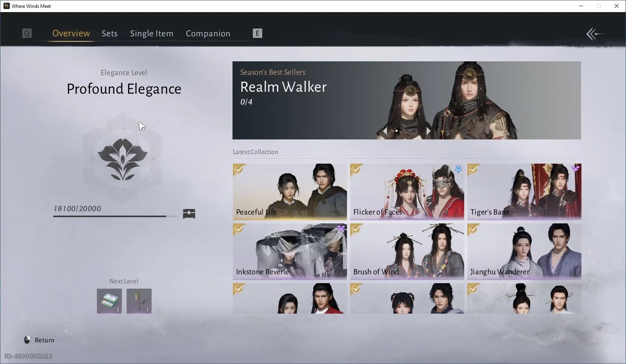This screenshot has width=626, height=364.
Task: Select the second Next Level reward item
Action: (139, 301)
